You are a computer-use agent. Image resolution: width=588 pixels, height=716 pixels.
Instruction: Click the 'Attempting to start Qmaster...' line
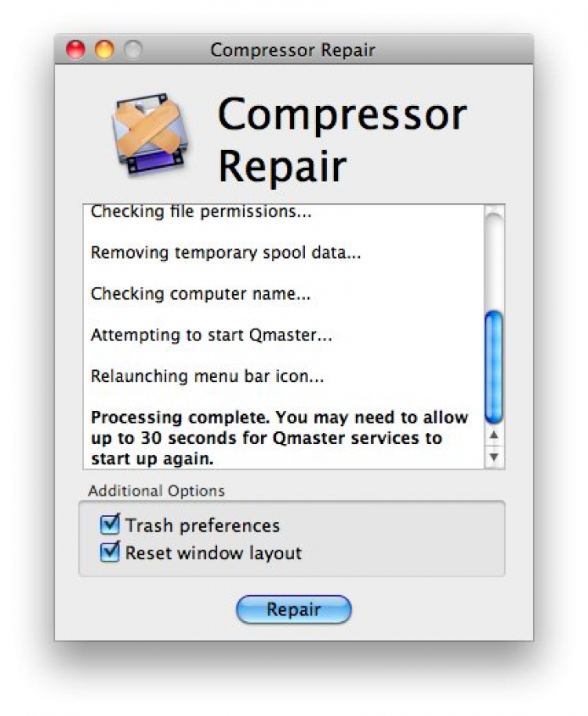tap(212, 336)
